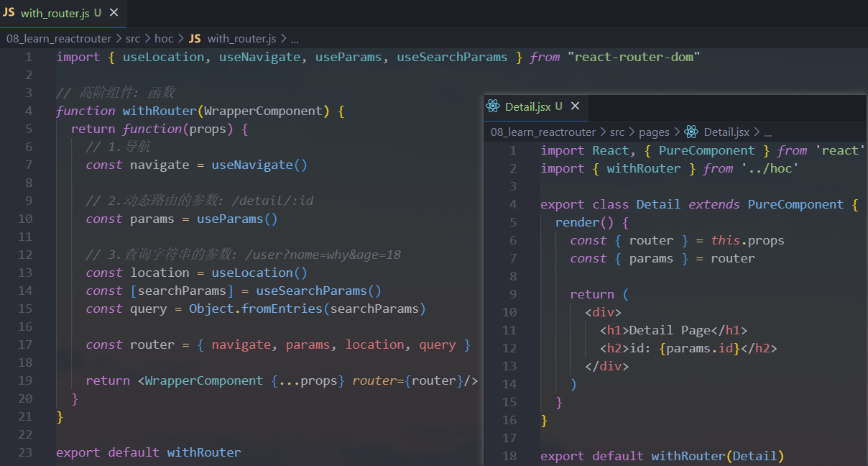Open the with_router.js file breadcrumb

coord(241,39)
